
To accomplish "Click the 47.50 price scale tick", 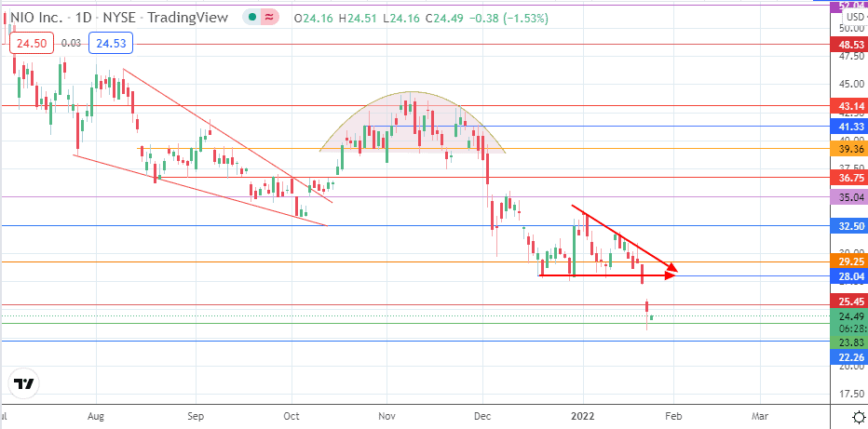I will [849, 56].
